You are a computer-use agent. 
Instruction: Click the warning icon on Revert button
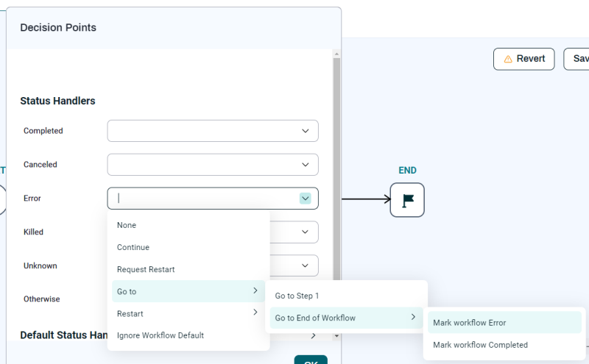(x=507, y=59)
